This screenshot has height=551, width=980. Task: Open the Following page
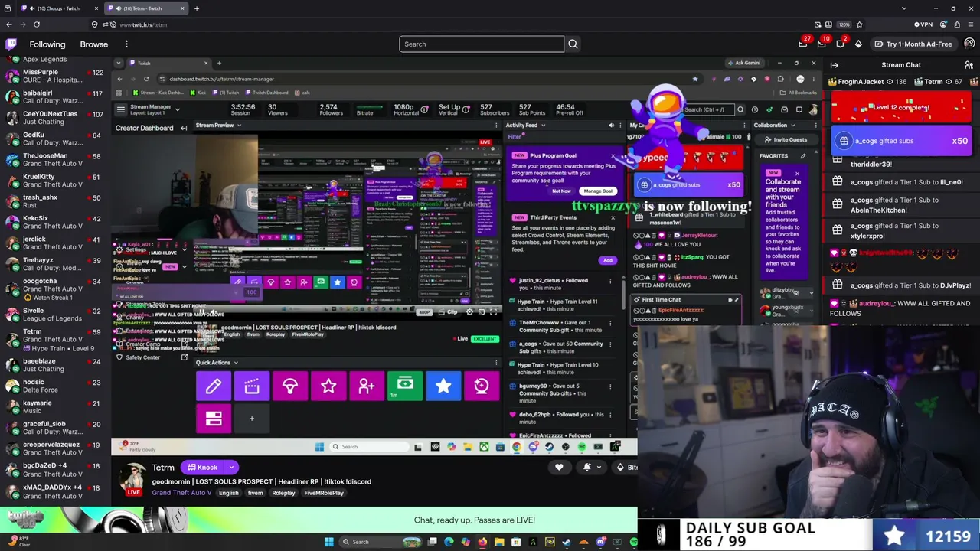coord(47,44)
